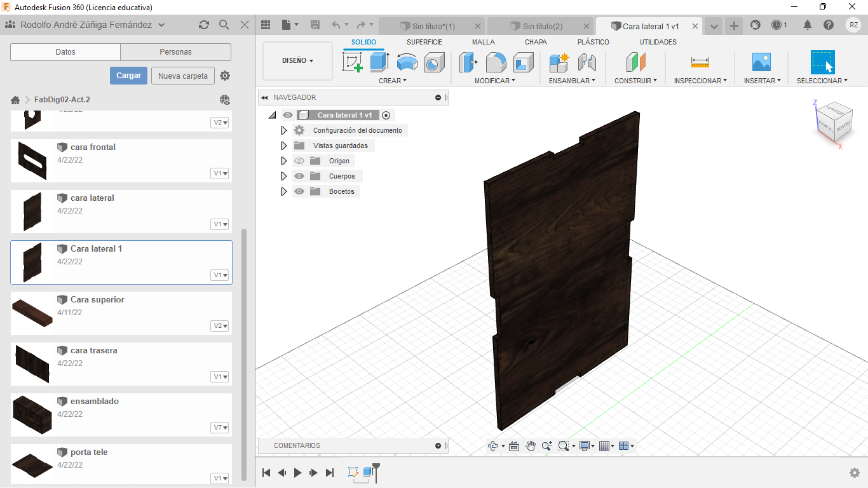The height and width of the screenshot is (488, 868).
Task: Hide the Cuerpos folder
Action: (299, 176)
